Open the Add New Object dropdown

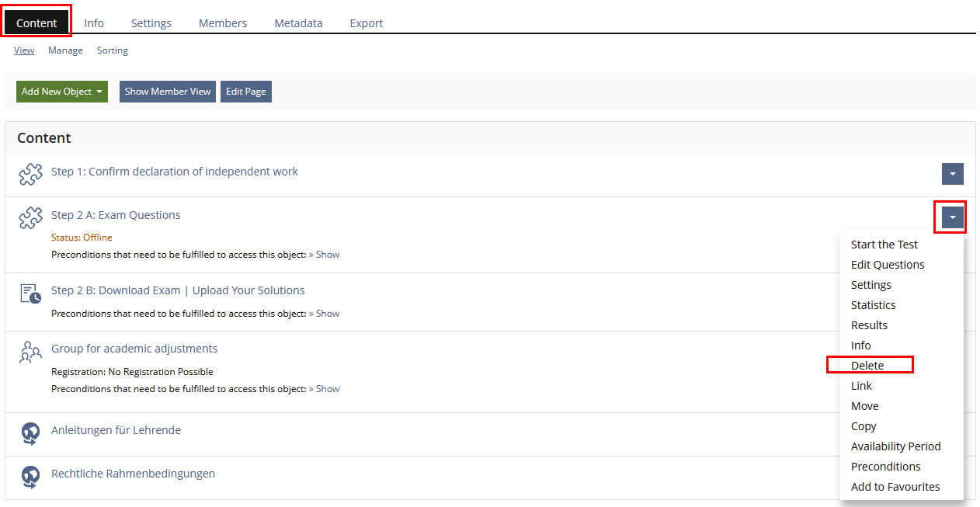tap(61, 92)
